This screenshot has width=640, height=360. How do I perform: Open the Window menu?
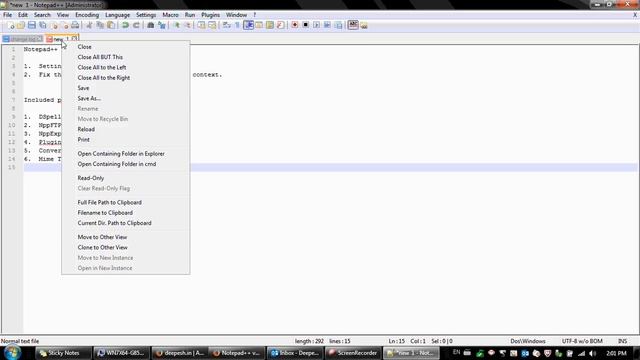click(236, 15)
